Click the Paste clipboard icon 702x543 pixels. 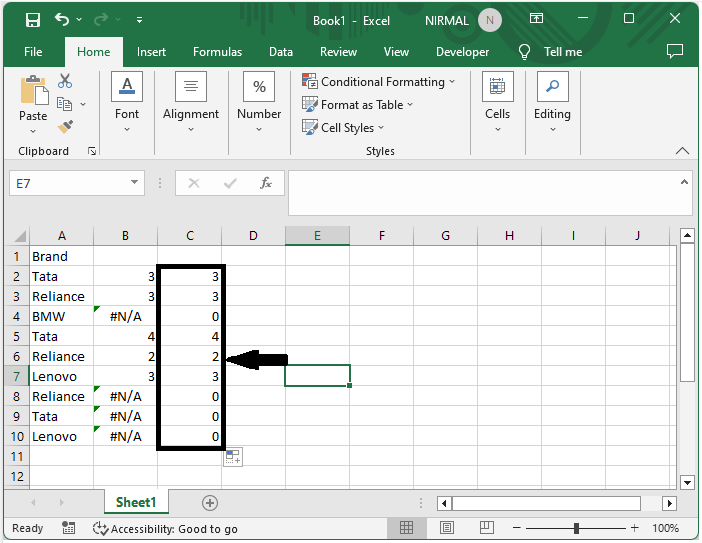coord(34,90)
